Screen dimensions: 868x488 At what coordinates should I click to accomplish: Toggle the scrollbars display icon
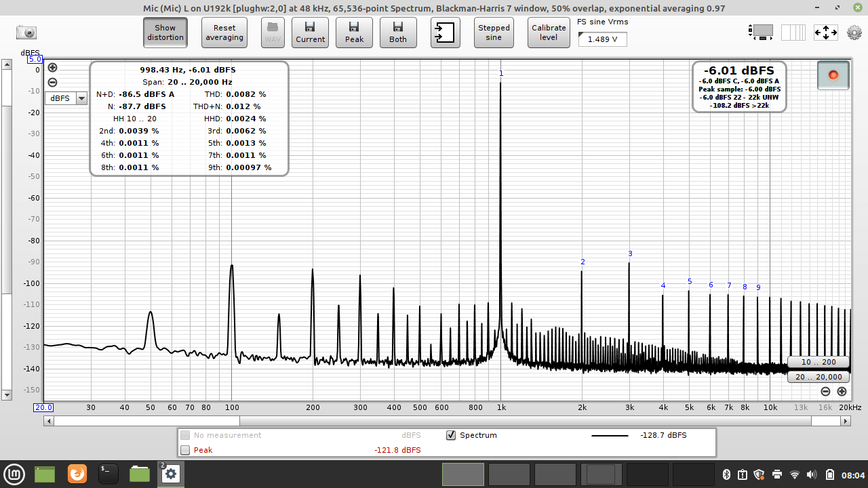point(761,31)
